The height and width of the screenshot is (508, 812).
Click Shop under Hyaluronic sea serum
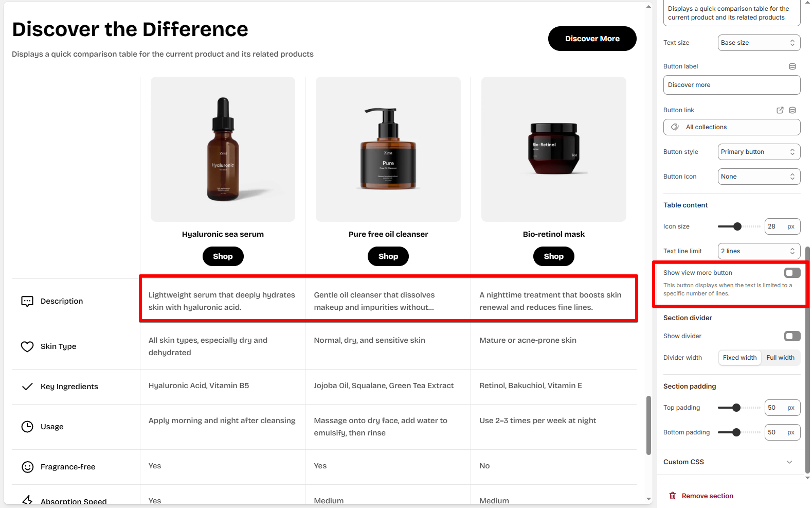coord(223,256)
